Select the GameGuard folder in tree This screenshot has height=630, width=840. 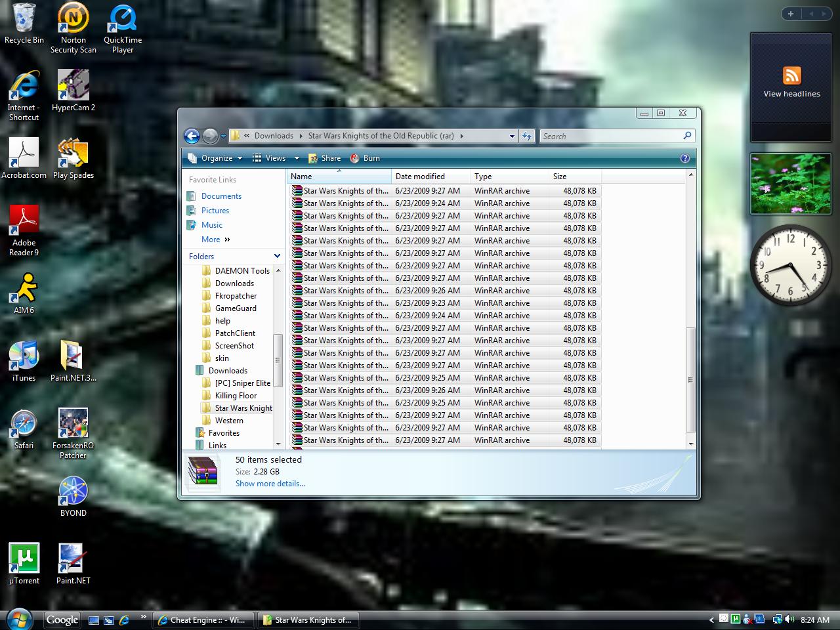[229, 308]
